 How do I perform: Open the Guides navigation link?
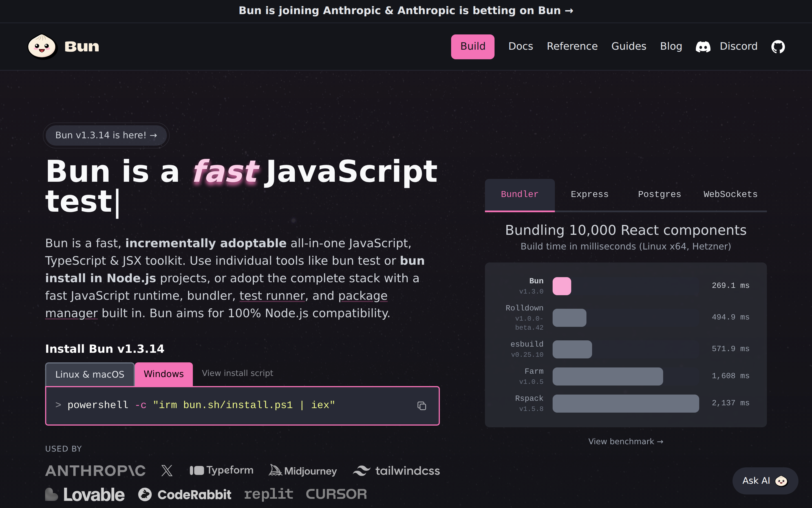(628, 46)
